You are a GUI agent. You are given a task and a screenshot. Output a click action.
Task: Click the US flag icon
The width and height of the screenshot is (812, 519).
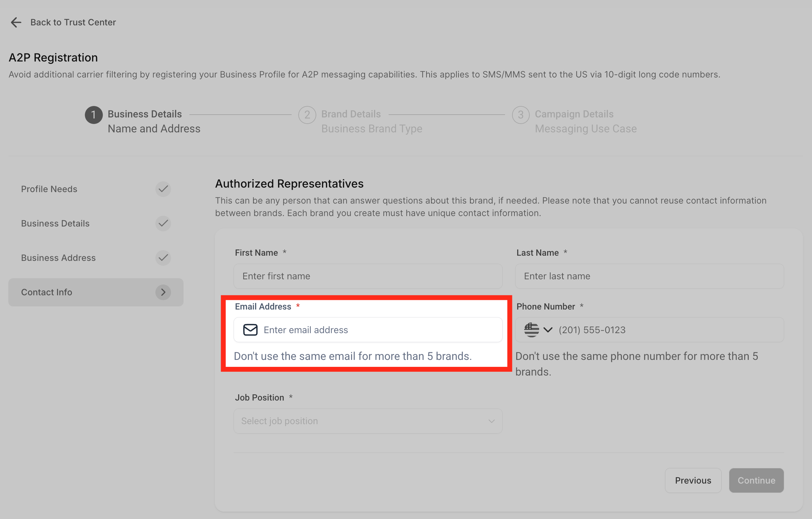point(531,330)
